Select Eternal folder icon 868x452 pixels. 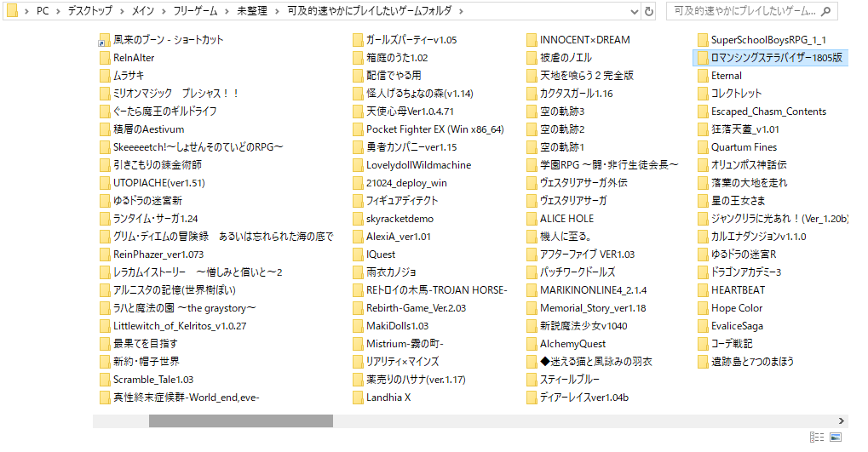coord(703,76)
